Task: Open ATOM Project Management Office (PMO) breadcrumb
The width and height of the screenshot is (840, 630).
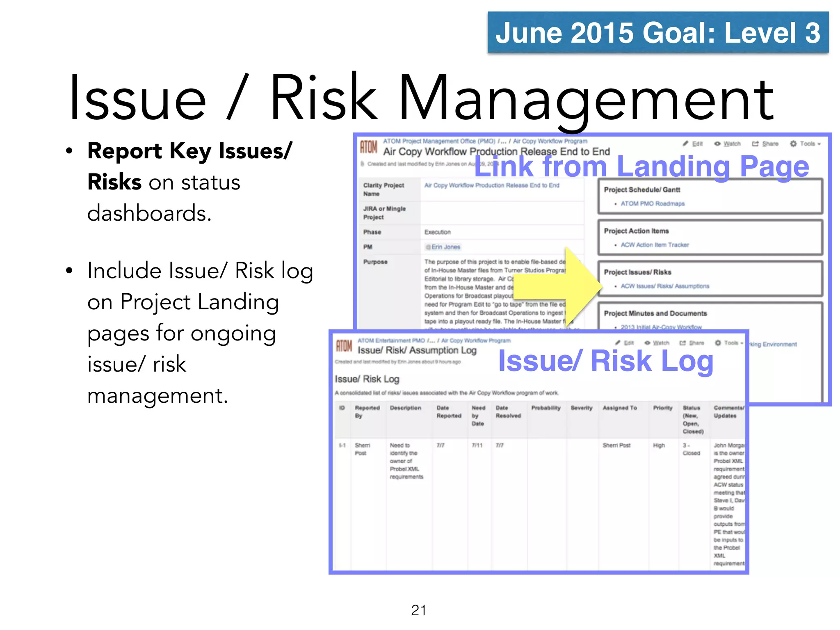Action: pyautogui.click(x=439, y=141)
